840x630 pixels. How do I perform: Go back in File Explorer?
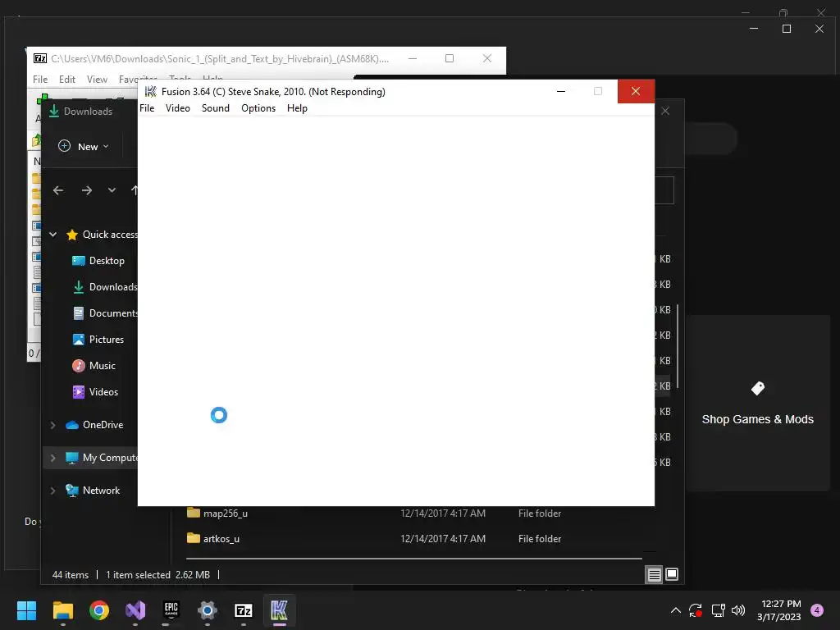pos(58,190)
